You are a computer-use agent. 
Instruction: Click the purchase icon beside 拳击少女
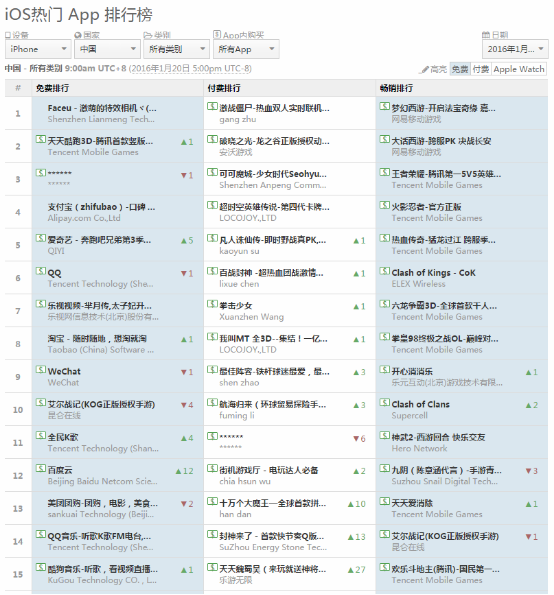(212, 304)
